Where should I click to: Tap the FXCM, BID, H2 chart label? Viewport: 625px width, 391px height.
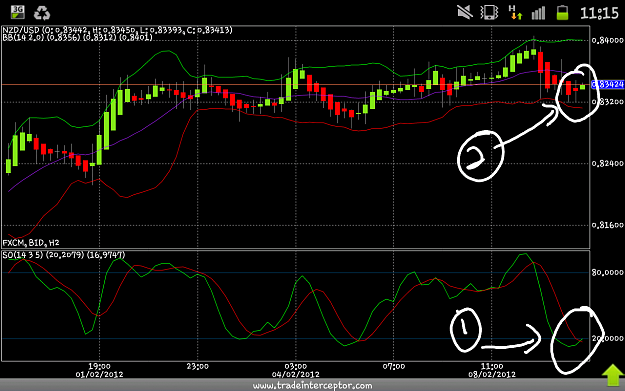pyautogui.click(x=31, y=242)
